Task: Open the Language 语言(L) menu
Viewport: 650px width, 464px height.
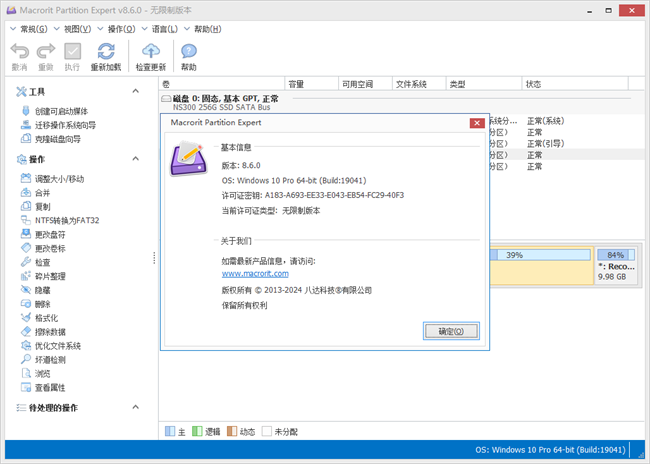Action: pos(160,29)
